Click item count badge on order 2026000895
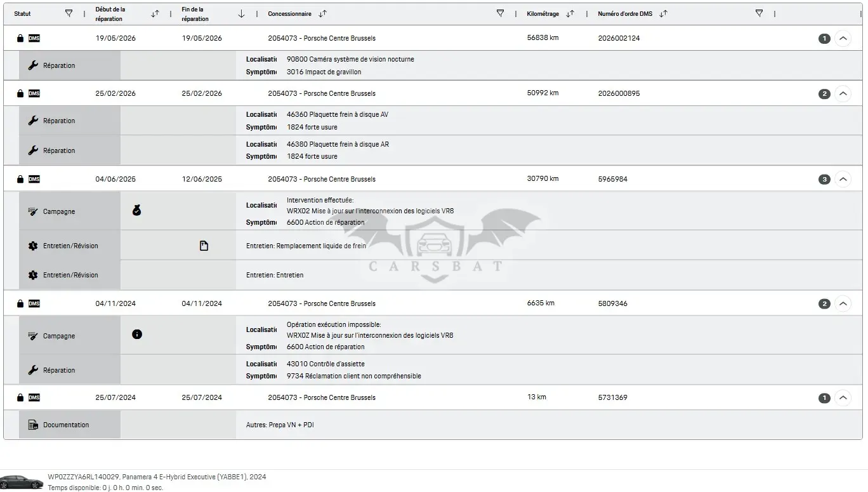The width and height of the screenshot is (868, 492). pos(824,94)
